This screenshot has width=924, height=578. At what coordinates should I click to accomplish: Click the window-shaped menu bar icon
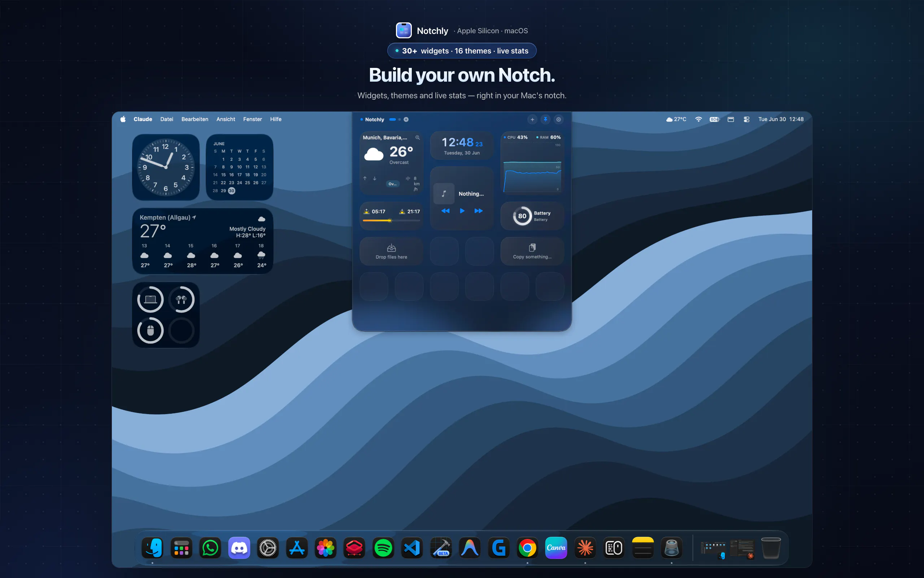click(731, 119)
